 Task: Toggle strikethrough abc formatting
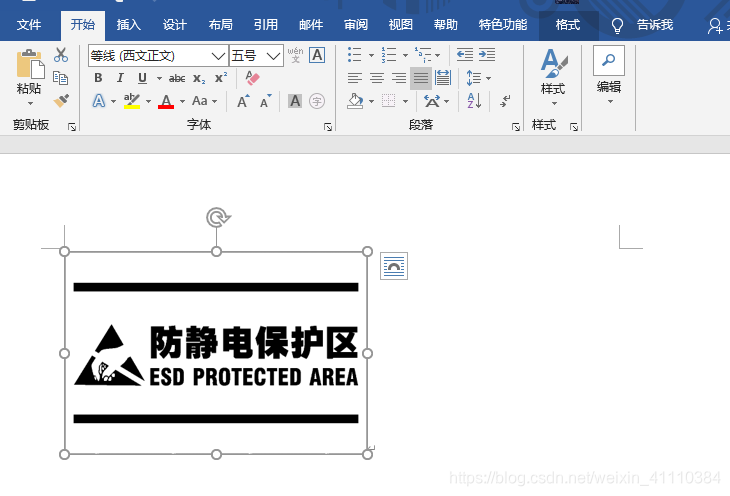click(x=177, y=78)
